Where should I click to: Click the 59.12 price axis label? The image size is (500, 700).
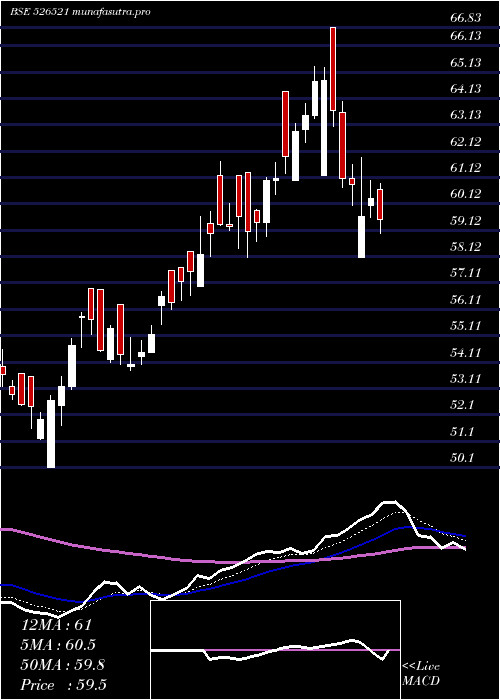(x=466, y=221)
